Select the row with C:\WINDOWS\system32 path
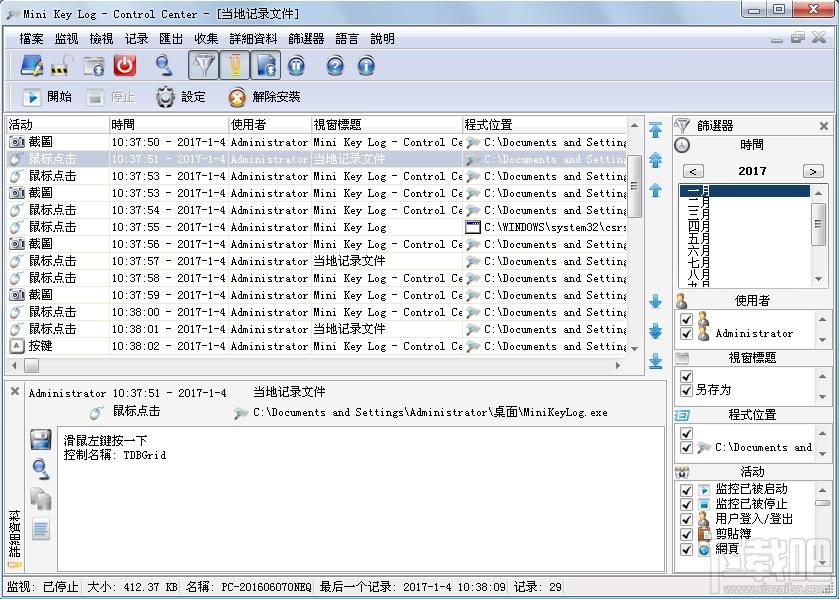Viewport: 839px width, 599px height. 317,227
